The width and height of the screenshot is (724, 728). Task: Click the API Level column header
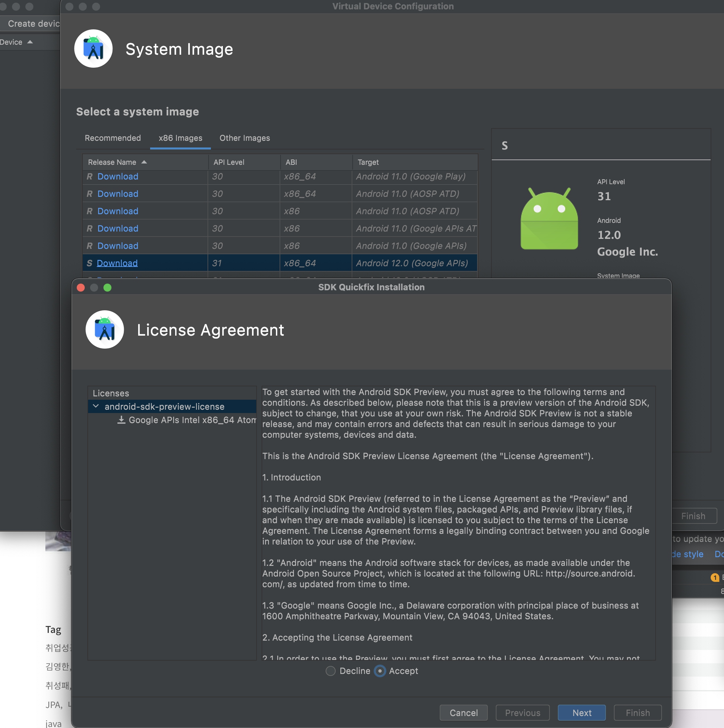[x=229, y=162]
